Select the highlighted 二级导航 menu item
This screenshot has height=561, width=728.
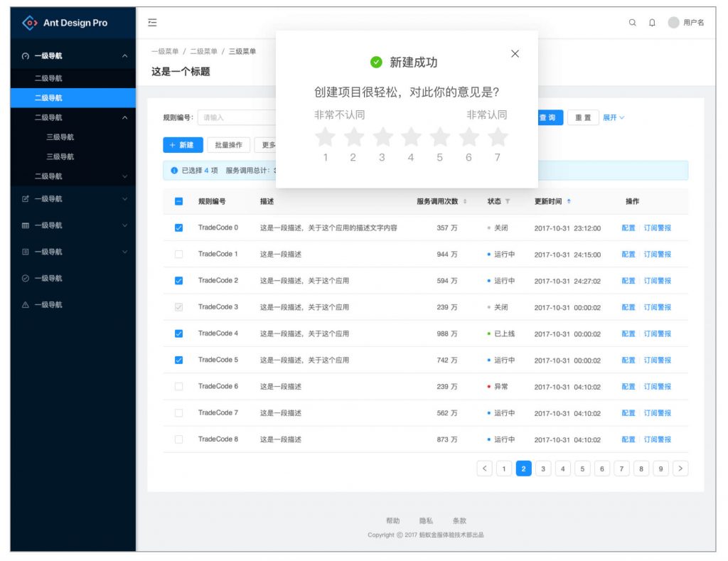click(x=73, y=98)
